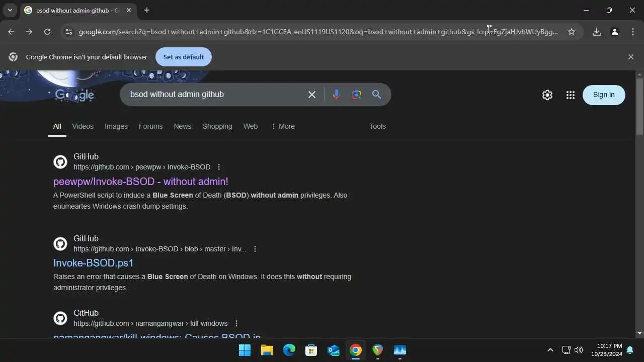Search by image with Google Lens
Viewport: 644px width, 362px height.
(357, 95)
